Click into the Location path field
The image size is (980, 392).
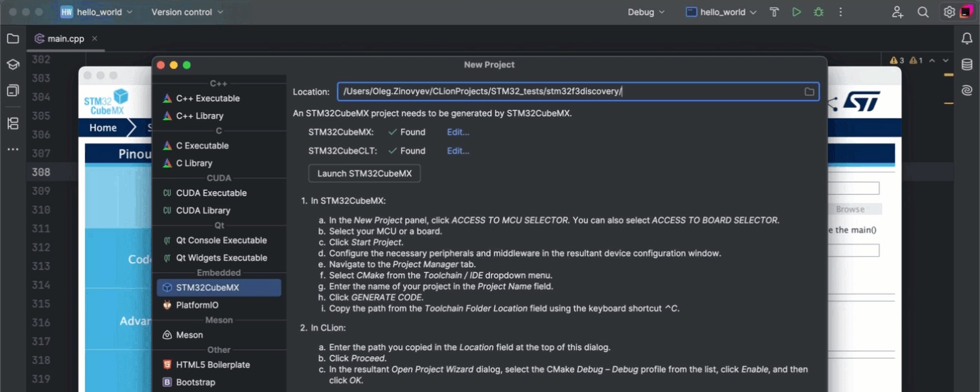tap(568, 91)
